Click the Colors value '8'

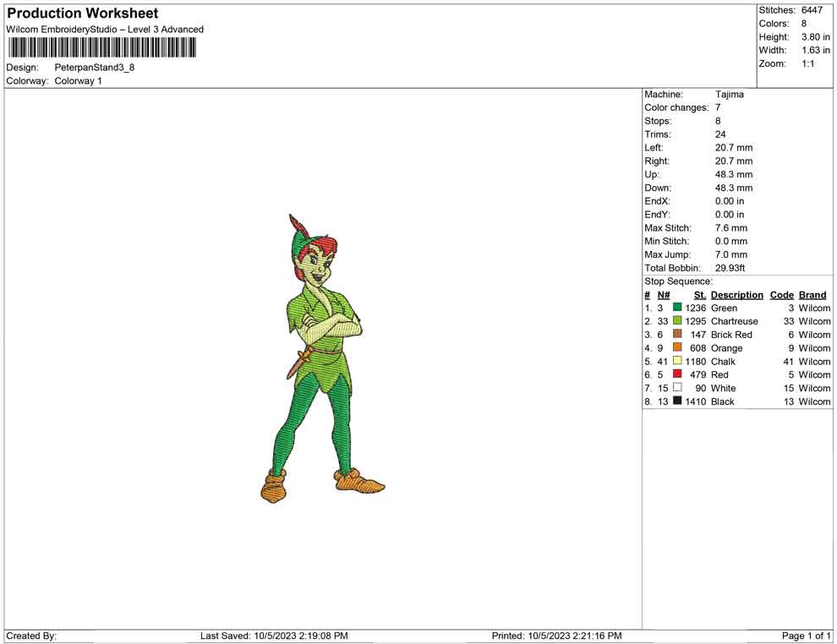click(804, 24)
